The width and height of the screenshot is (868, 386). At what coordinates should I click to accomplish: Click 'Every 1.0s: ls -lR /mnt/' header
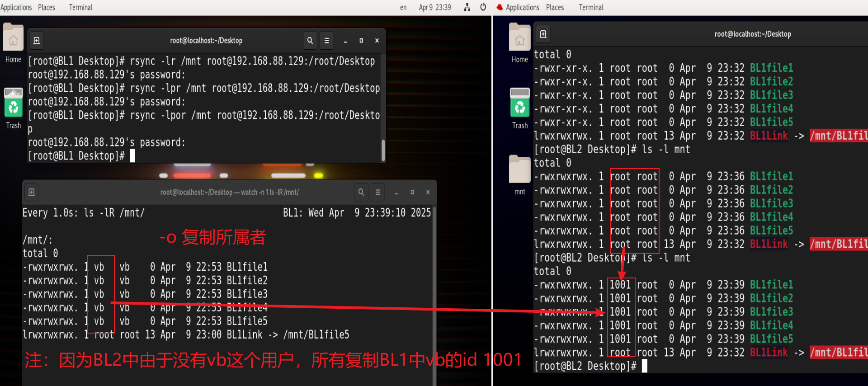pyautogui.click(x=84, y=213)
